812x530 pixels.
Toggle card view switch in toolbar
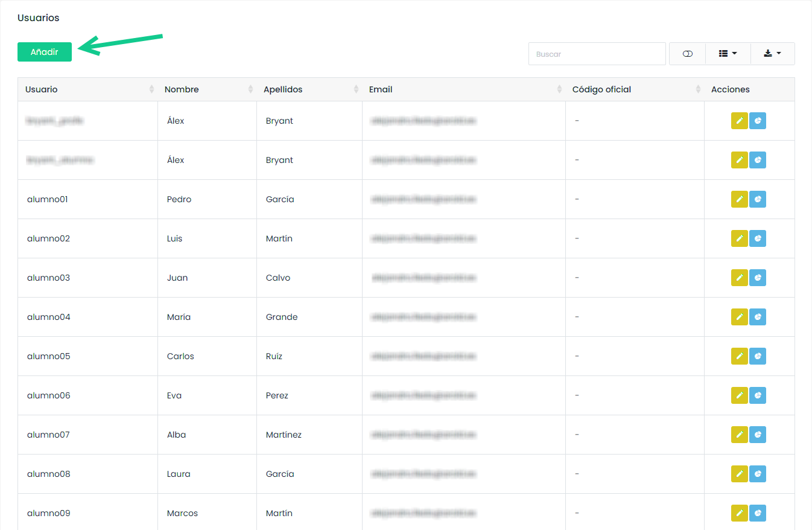[x=687, y=54]
